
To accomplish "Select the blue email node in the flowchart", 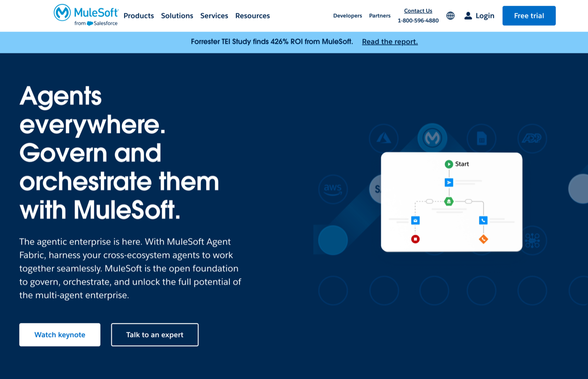I will point(415,221).
